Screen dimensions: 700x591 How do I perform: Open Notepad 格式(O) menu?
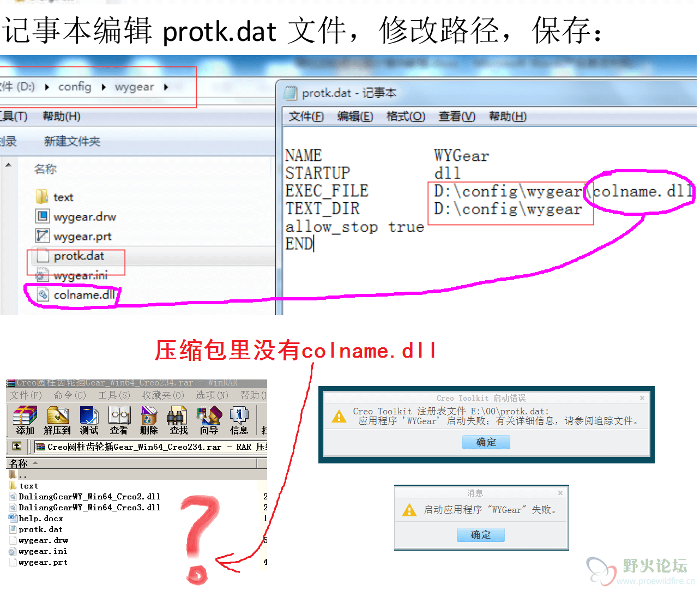click(406, 117)
